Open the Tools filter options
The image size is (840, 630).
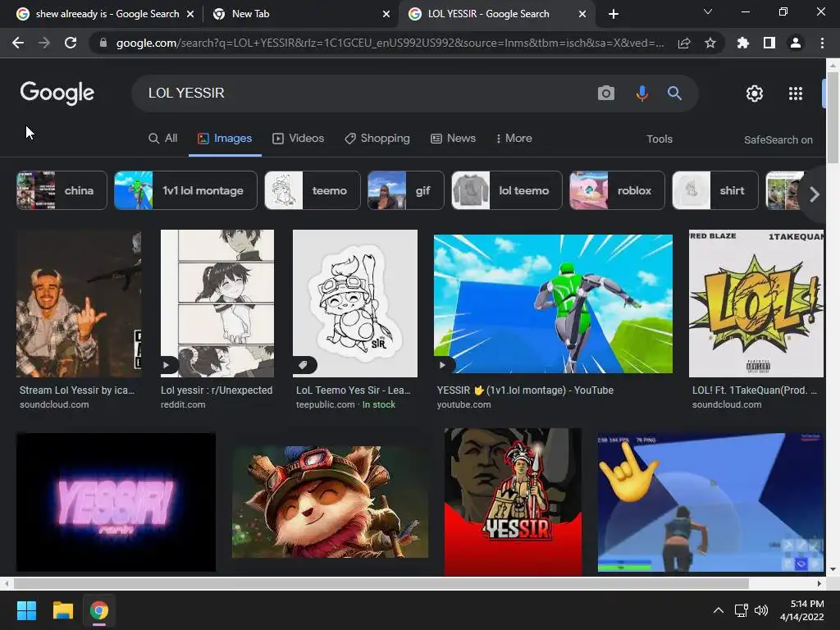[659, 139]
